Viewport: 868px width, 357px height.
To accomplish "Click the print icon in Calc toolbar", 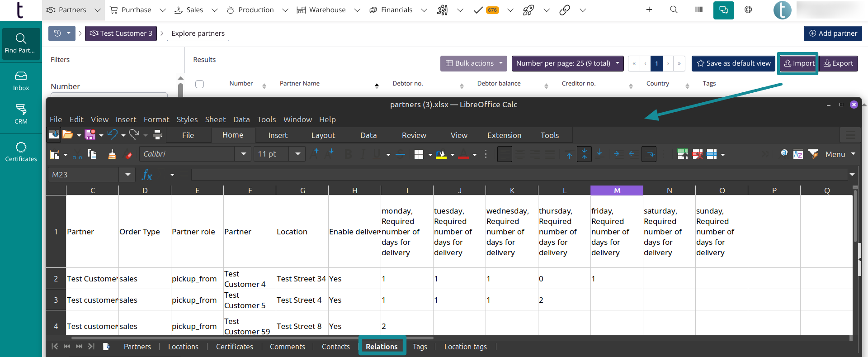I will pyautogui.click(x=157, y=134).
